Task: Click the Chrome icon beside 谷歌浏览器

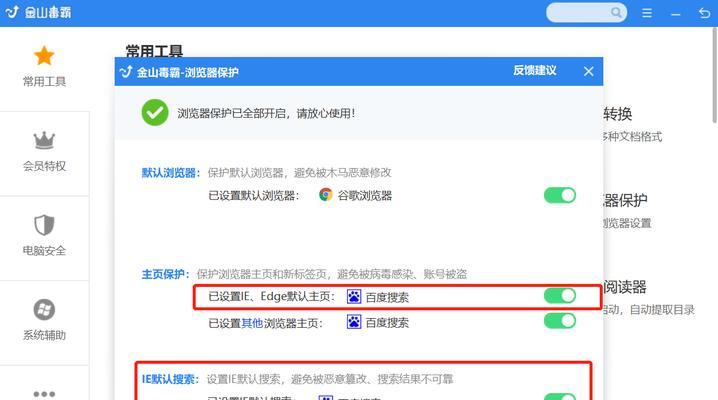Action: (326, 195)
